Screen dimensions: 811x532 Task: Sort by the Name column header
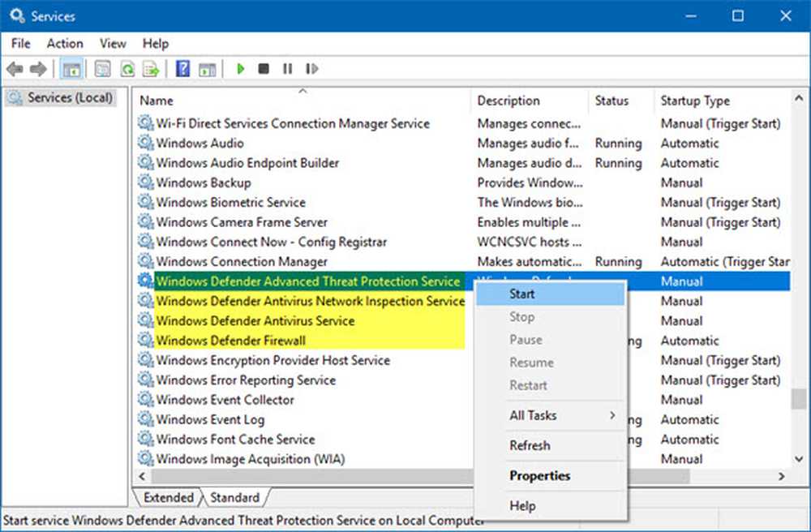pyautogui.click(x=303, y=101)
